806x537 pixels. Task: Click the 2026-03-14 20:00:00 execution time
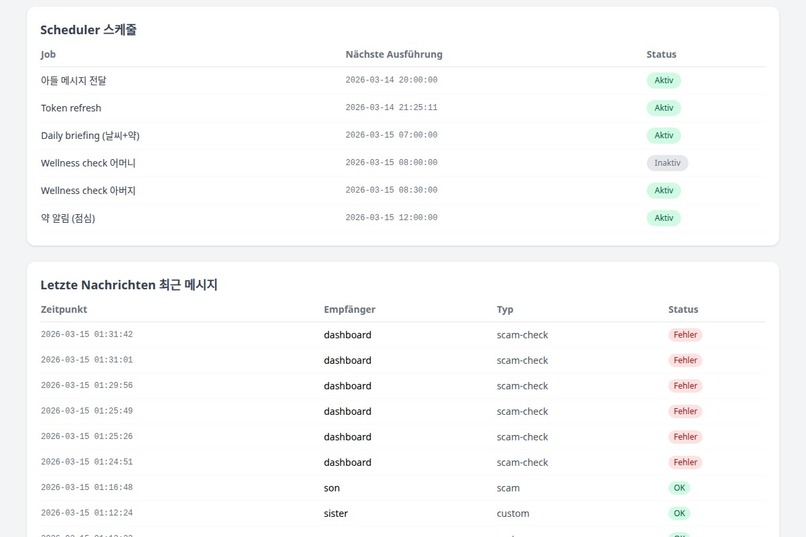tap(391, 80)
